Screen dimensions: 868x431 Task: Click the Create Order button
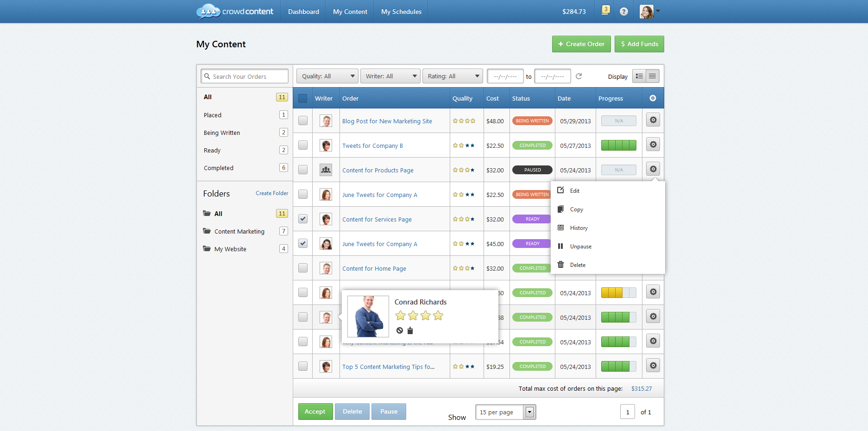(x=581, y=44)
